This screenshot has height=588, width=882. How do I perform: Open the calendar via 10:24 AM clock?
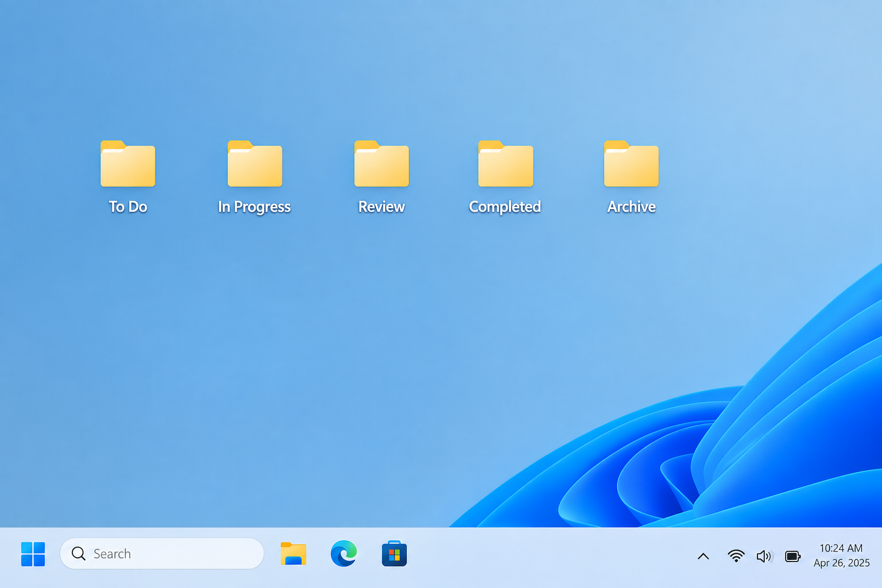pyautogui.click(x=841, y=548)
